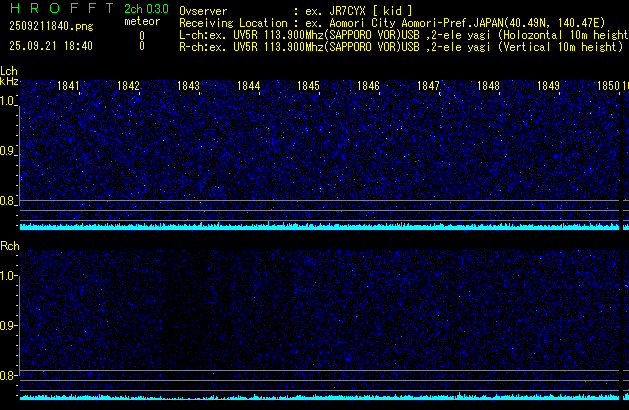Click the meteor count label
The height and width of the screenshot is (410, 629).
click(x=142, y=21)
